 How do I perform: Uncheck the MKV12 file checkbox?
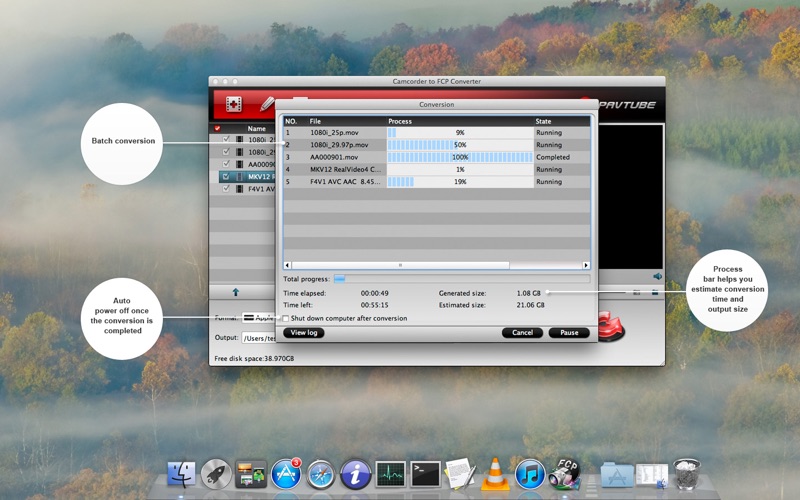click(x=226, y=177)
